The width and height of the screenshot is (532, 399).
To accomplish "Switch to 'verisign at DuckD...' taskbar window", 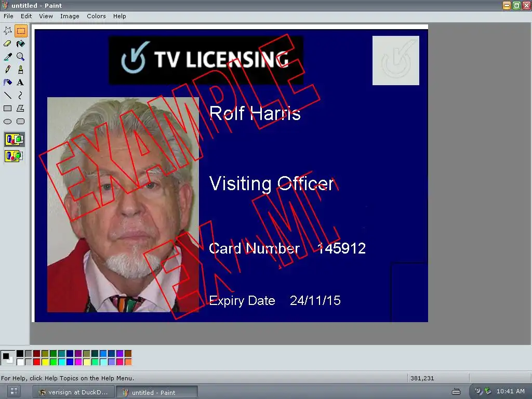I will pos(74,392).
